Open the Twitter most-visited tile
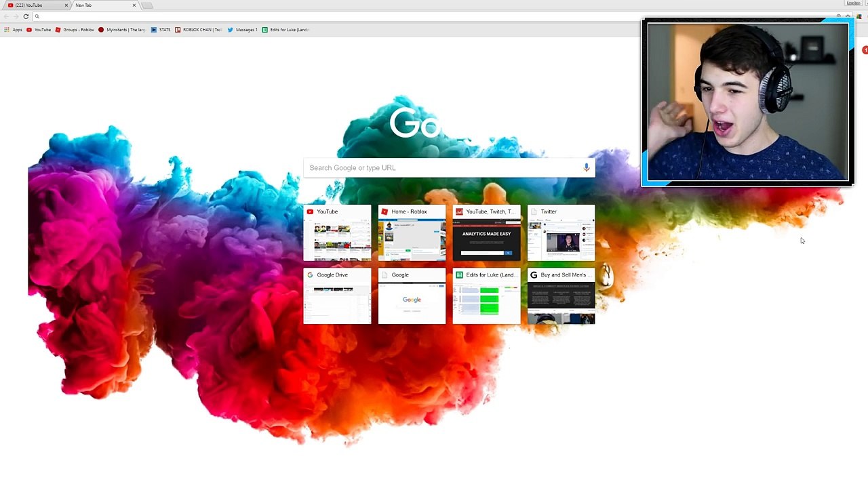Image resolution: width=868 pixels, height=488 pixels. (561, 232)
